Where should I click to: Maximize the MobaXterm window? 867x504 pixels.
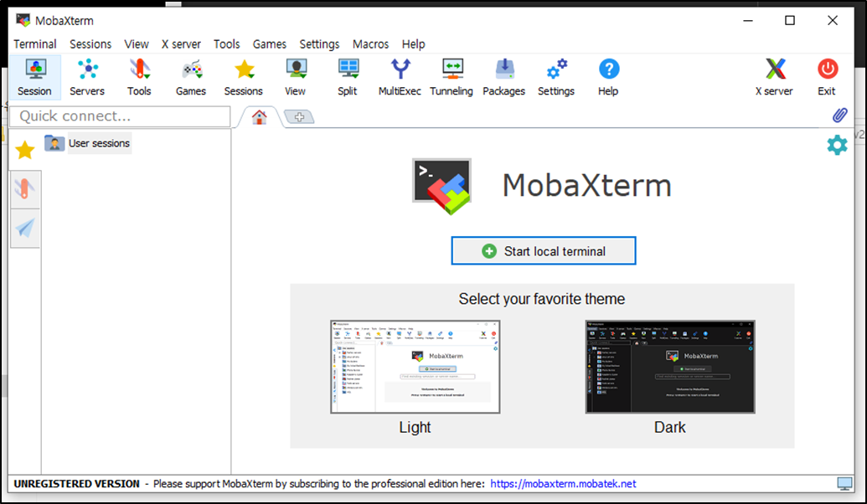click(790, 20)
